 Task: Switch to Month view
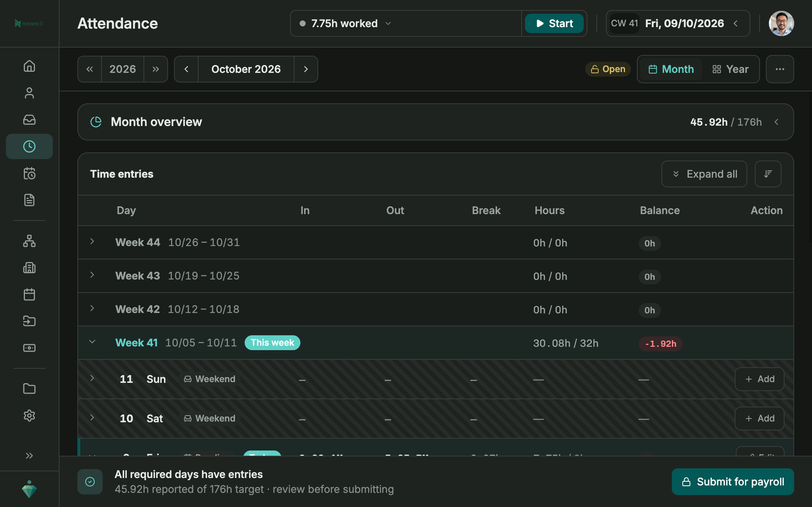coord(671,69)
